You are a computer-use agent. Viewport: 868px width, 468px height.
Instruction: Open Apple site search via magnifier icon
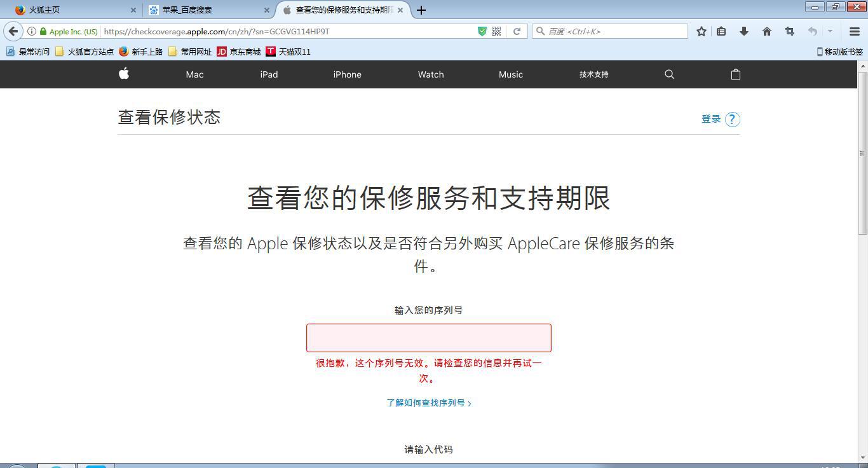[x=669, y=74]
